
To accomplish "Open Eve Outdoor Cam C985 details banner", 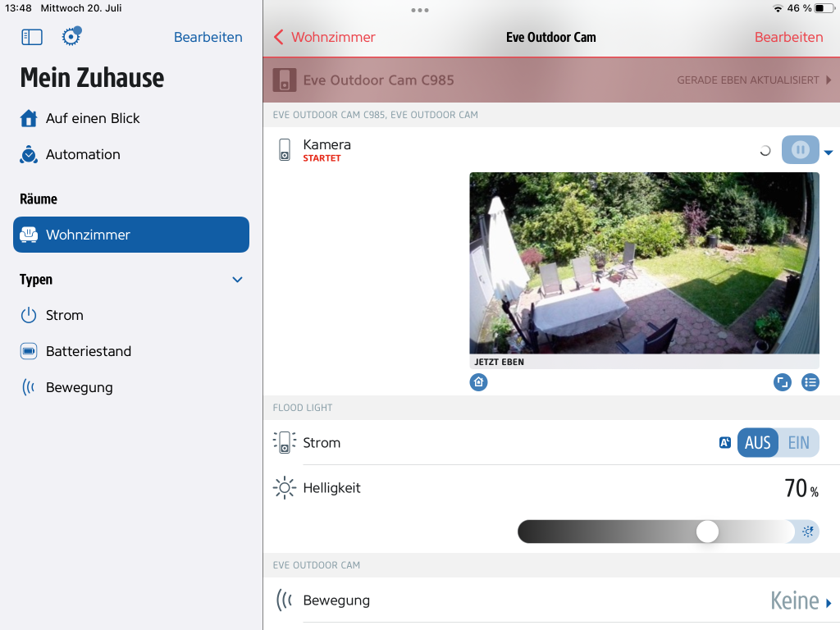I will 551,80.
